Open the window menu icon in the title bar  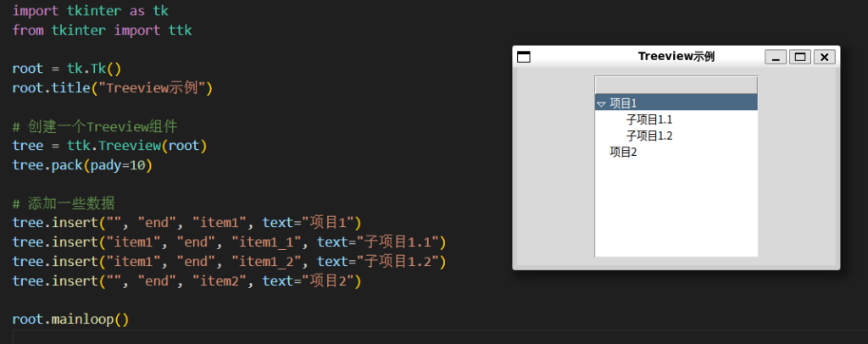pyautogui.click(x=524, y=57)
